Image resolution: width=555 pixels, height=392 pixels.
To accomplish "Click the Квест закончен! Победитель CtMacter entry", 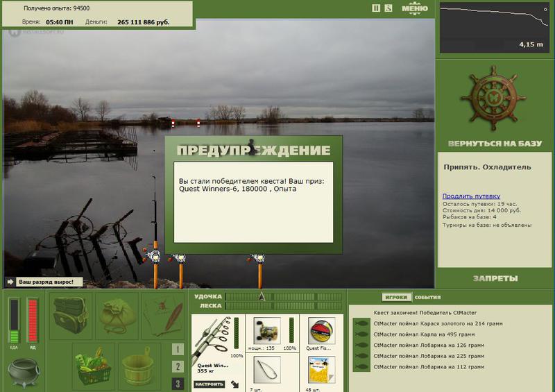I will [x=425, y=313].
